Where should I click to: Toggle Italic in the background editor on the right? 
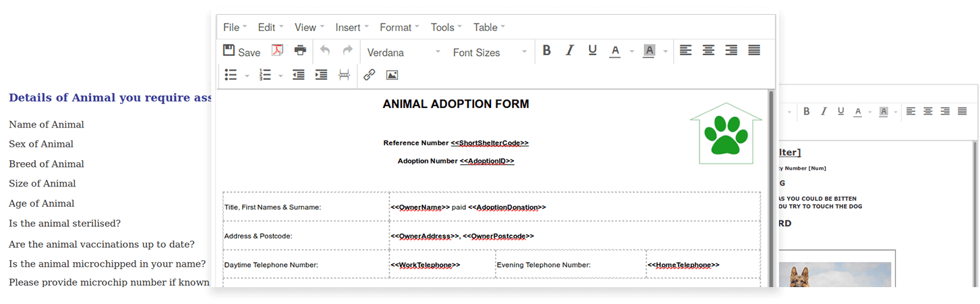tap(824, 111)
